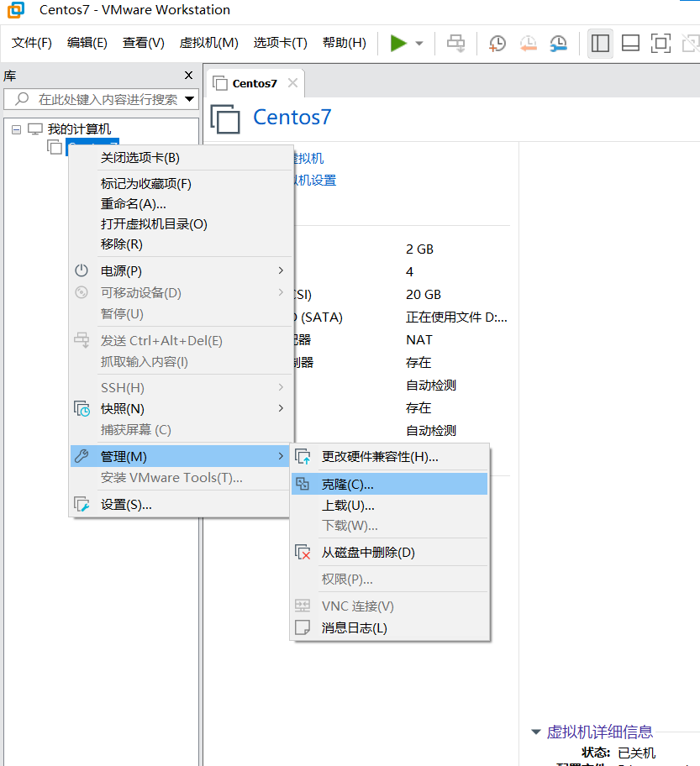The height and width of the screenshot is (766, 700).
Task: Select 更改硬件兼容性(H)... in the submenu
Action: pos(390,457)
